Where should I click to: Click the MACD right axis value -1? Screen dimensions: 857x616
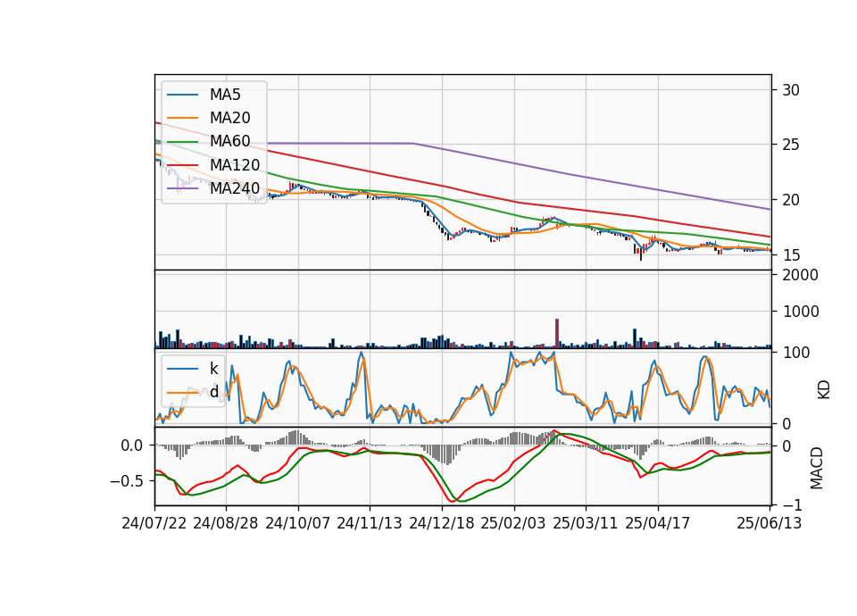[793, 504]
